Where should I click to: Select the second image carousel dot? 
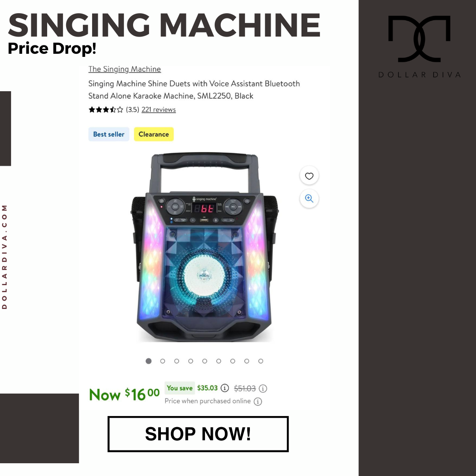click(x=163, y=361)
